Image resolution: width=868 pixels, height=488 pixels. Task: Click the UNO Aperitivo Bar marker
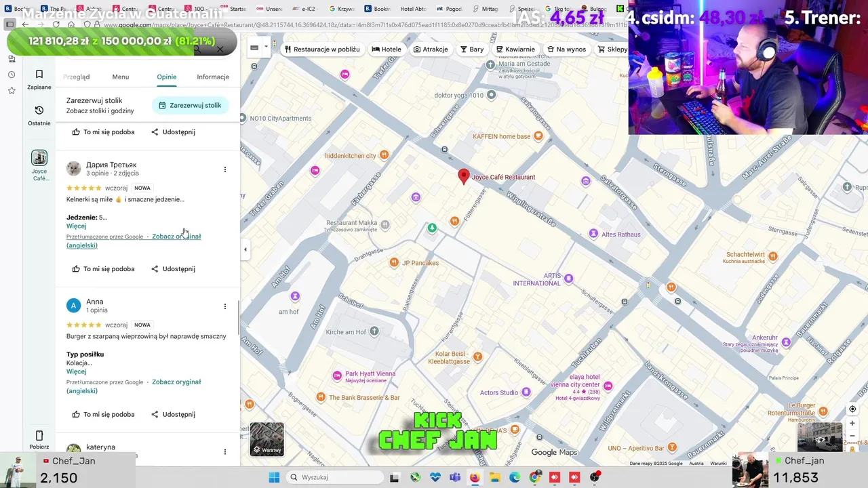[672, 447]
